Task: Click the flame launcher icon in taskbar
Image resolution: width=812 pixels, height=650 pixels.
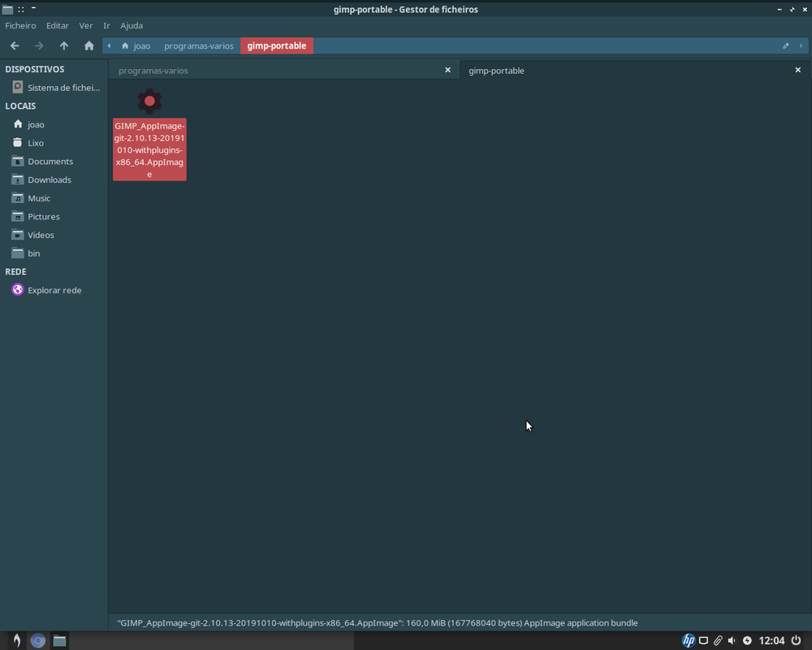Action: pyautogui.click(x=16, y=641)
